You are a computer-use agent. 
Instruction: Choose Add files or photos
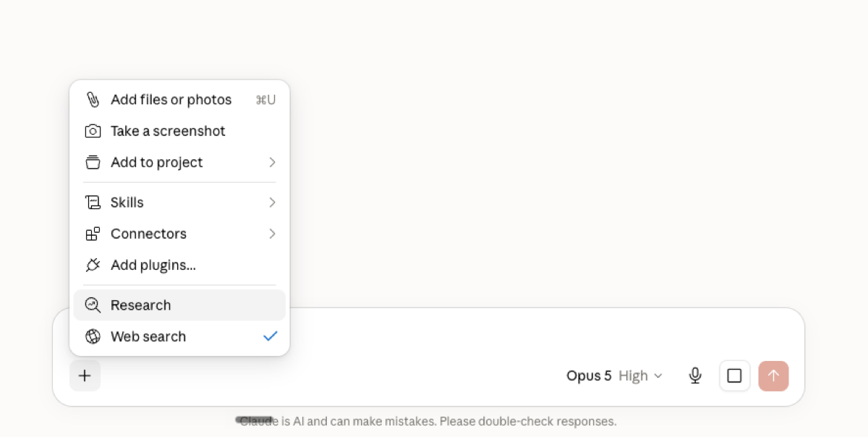[x=179, y=100]
